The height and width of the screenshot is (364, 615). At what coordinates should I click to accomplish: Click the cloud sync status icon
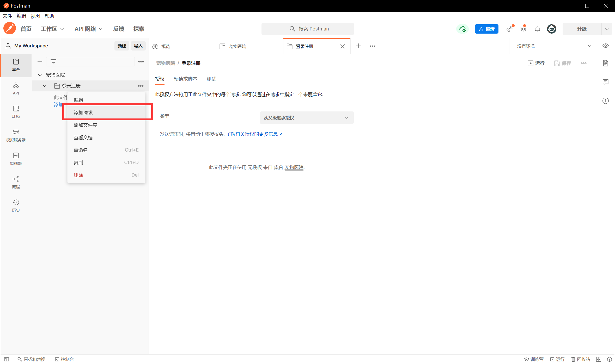[x=462, y=29]
